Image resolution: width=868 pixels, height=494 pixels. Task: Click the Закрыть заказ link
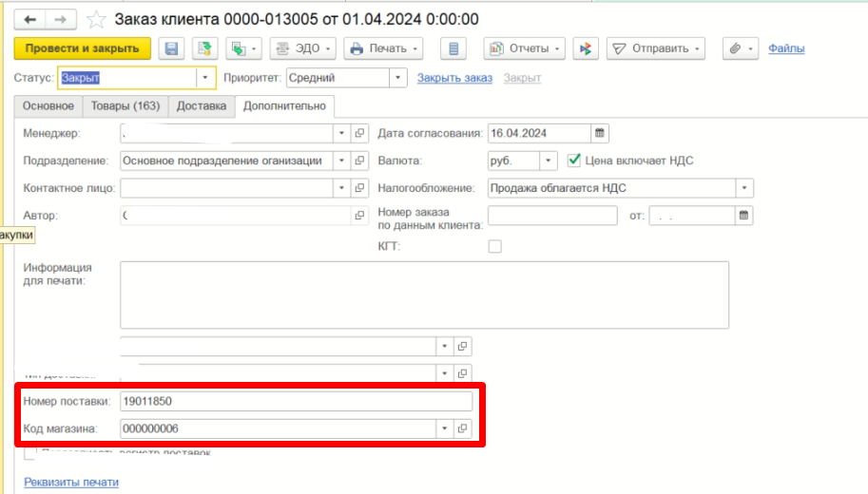click(x=454, y=78)
